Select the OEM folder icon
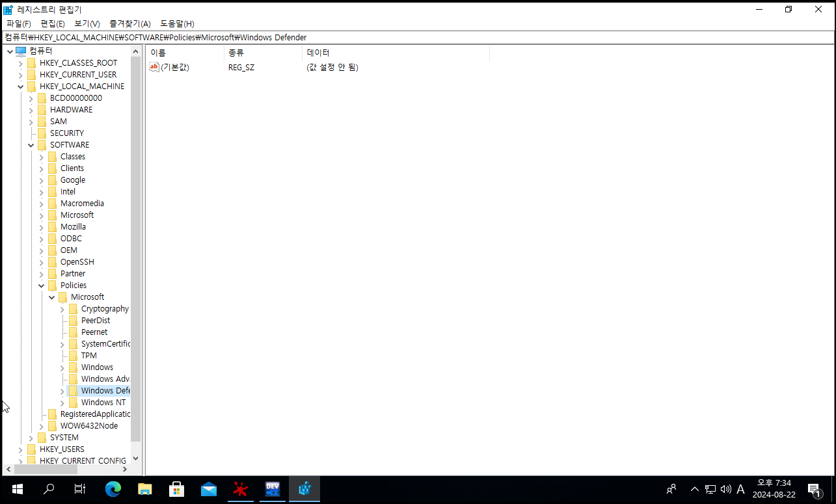Image resolution: width=836 pixels, height=504 pixels. 52,250
